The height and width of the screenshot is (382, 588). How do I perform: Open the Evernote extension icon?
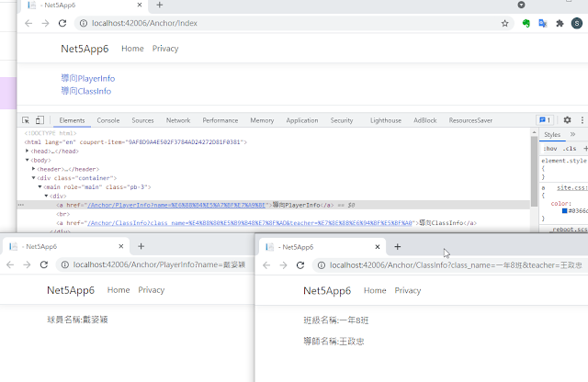coord(526,23)
